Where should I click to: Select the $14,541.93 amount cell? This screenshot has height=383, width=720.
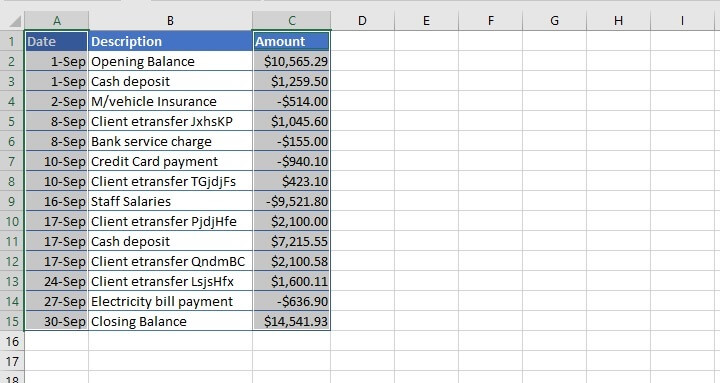[x=292, y=321]
